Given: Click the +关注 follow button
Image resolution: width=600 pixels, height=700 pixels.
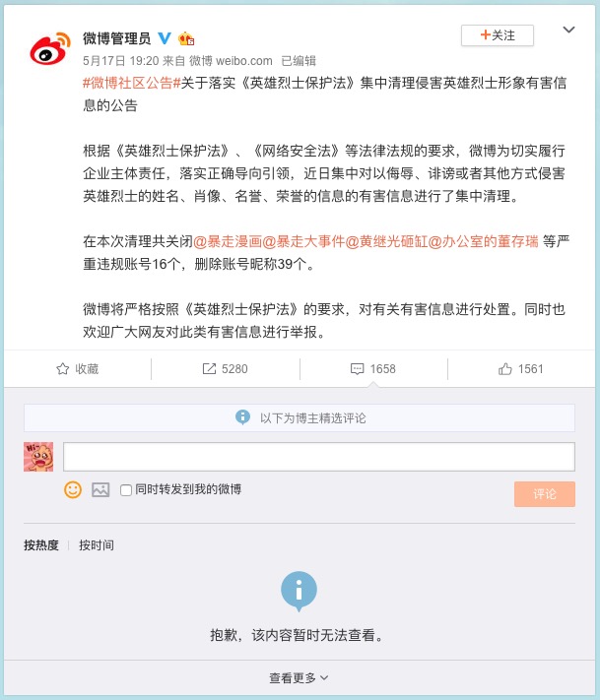Looking at the screenshot, I should point(498,35).
